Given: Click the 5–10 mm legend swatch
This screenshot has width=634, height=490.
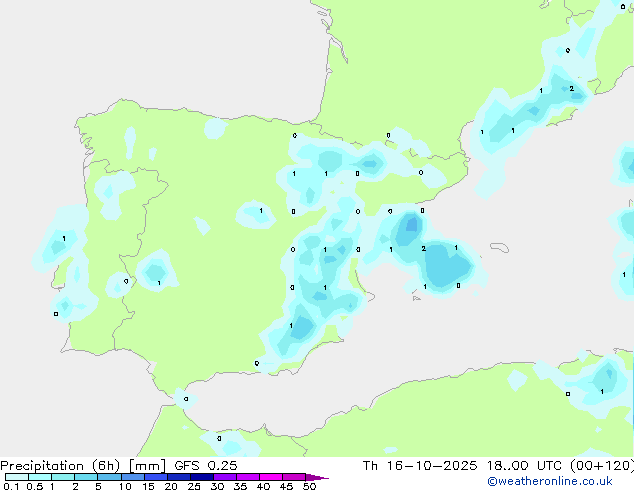Looking at the screenshot, I should tap(109, 477).
